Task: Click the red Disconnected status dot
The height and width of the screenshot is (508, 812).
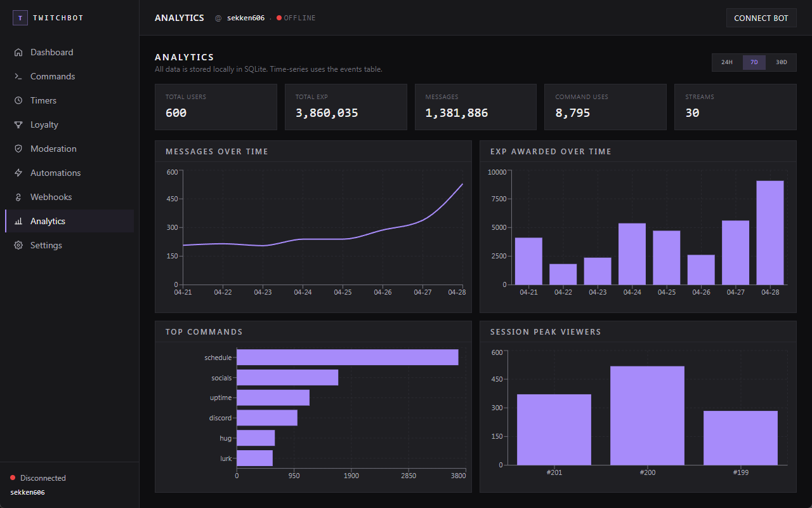Action: tap(13, 478)
